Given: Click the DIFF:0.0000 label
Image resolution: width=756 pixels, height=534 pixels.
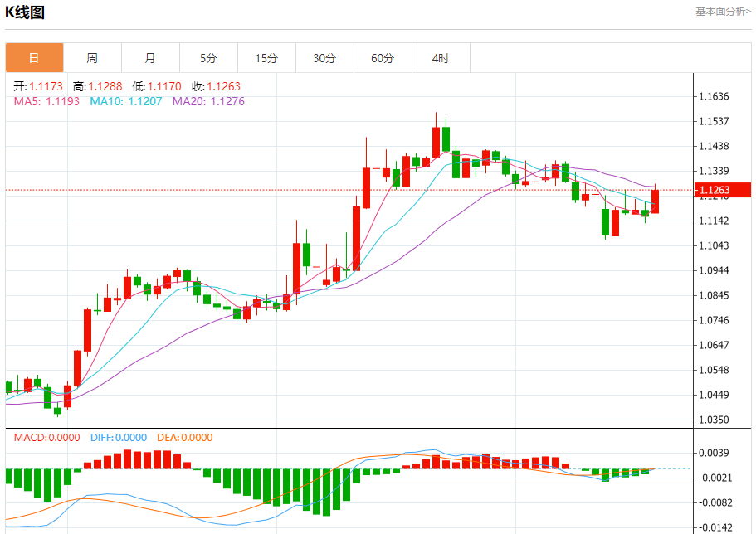Looking at the screenshot, I should click(x=119, y=438).
